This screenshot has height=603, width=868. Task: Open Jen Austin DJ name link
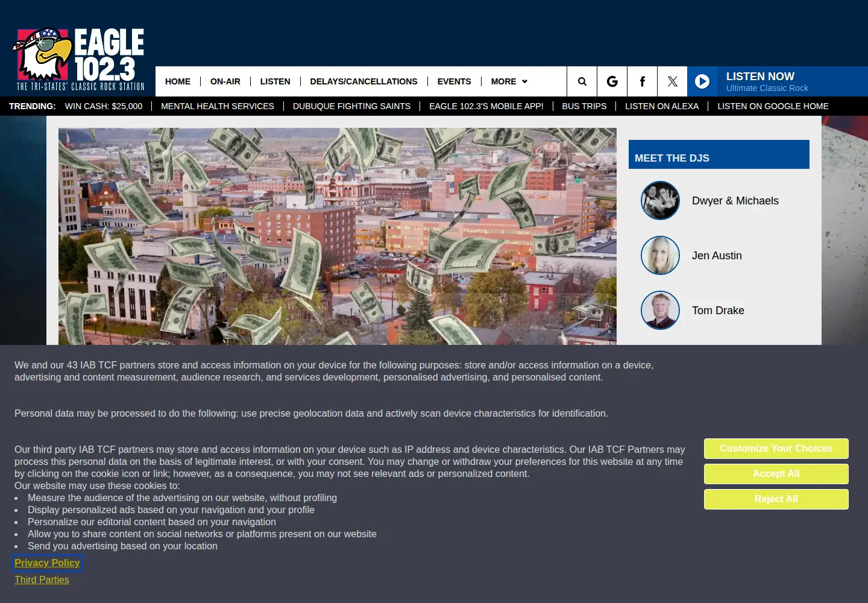click(x=717, y=256)
